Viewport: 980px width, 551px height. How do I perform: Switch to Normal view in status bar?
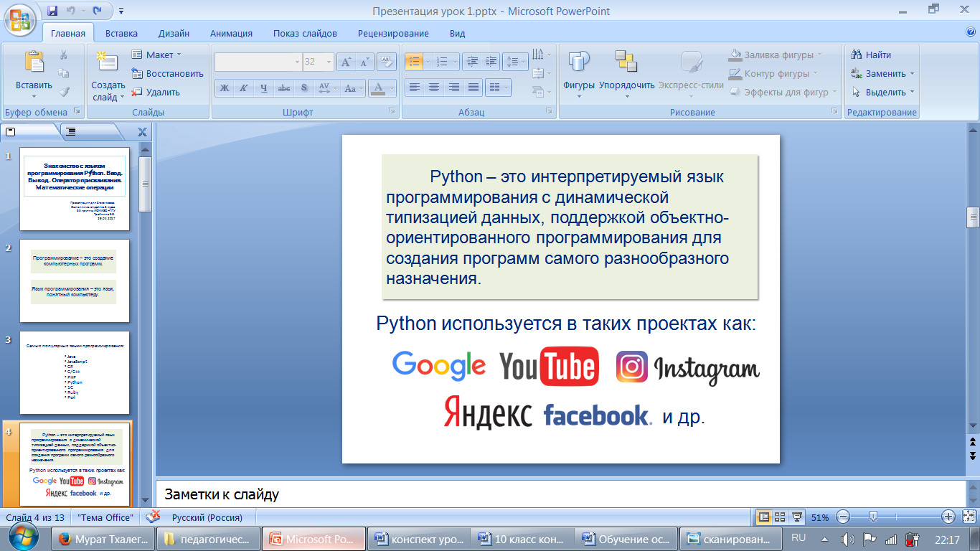(764, 517)
